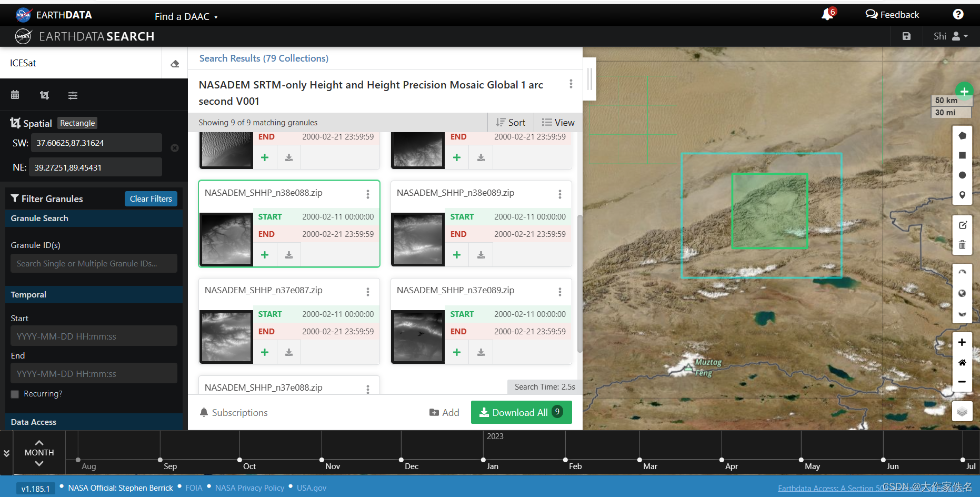This screenshot has height=497, width=980.
Task: Add NASADEM_SHHP_n38e089.zip granule to project
Action: click(x=457, y=255)
